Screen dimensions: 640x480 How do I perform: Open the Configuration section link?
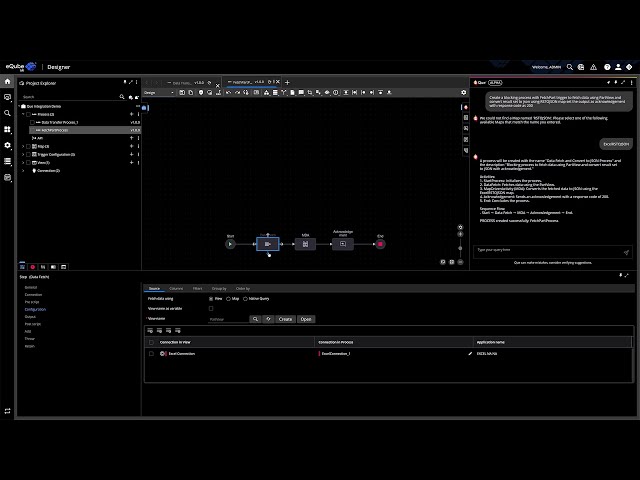click(x=35, y=309)
